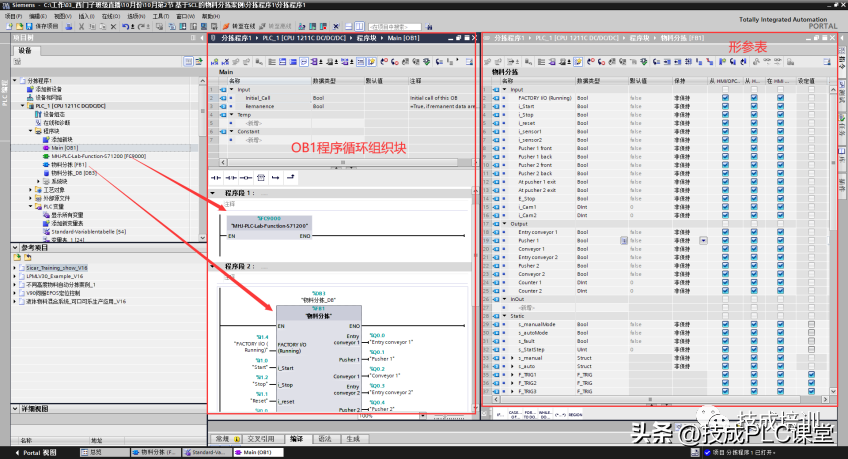Expand the 工艺对象 folder
The width and height of the screenshot is (848, 459).
point(30,190)
